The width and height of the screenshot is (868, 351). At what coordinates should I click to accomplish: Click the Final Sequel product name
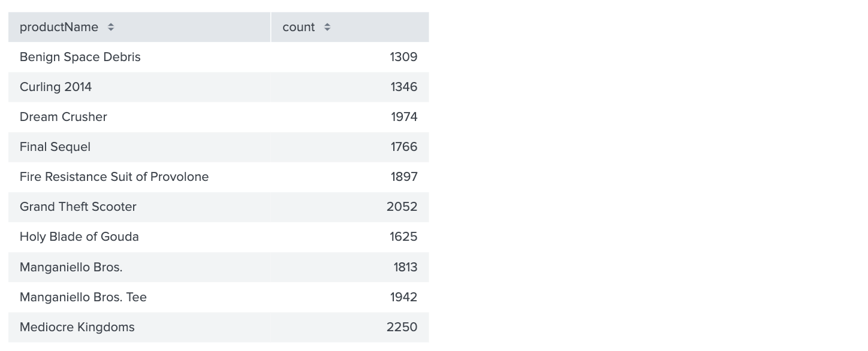point(55,147)
